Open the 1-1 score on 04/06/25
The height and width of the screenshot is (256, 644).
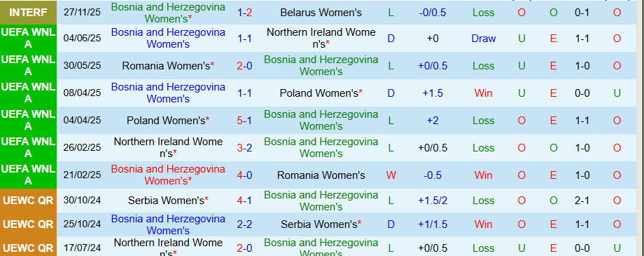point(245,39)
